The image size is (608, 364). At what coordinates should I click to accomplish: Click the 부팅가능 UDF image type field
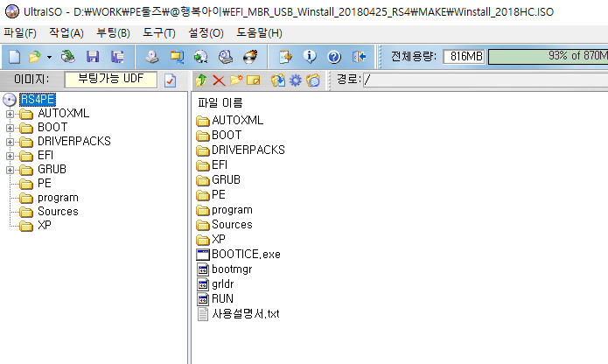pos(111,80)
